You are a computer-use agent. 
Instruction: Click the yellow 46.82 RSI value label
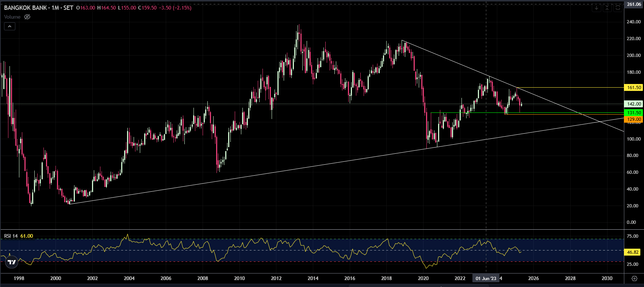point(633,252)
